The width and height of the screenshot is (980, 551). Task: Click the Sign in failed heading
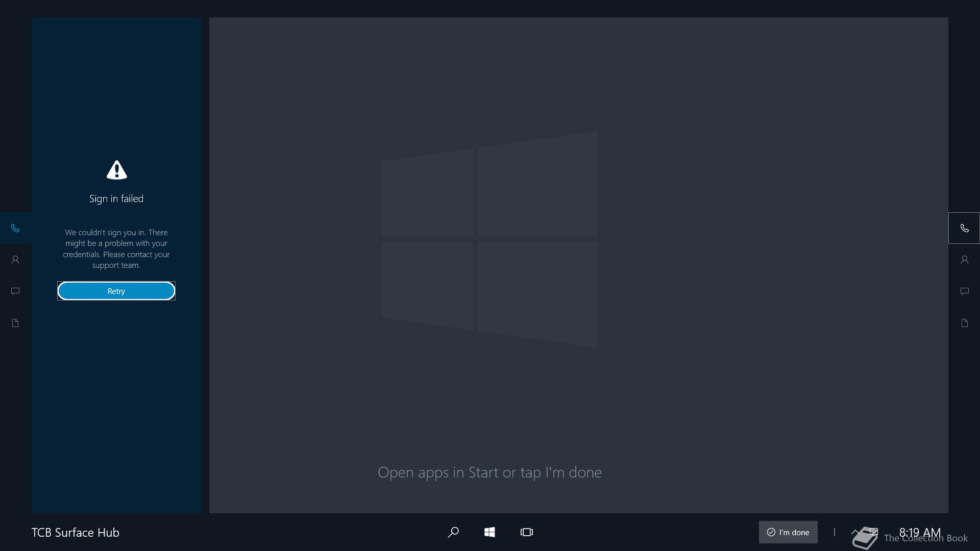coord(116,198)
